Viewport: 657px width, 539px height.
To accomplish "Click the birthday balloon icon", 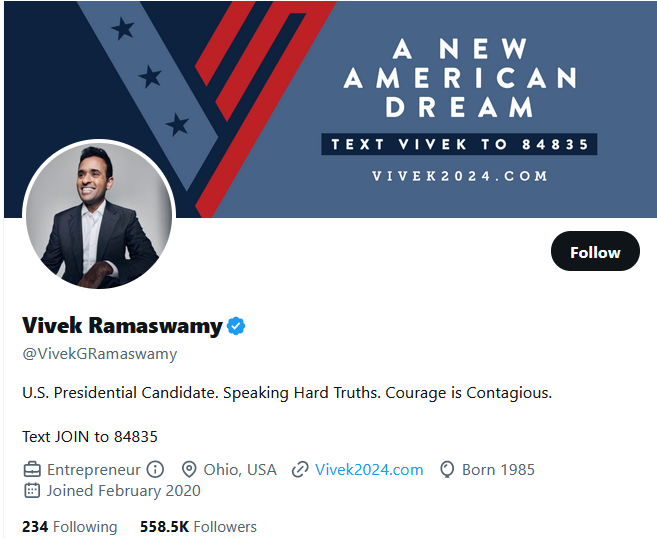I will tap(447, 469).
